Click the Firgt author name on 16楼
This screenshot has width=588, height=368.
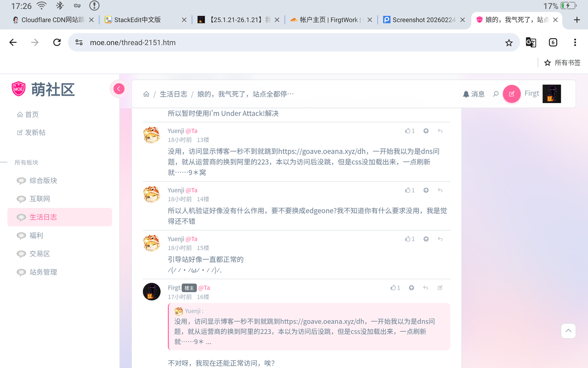click(174, 288)
